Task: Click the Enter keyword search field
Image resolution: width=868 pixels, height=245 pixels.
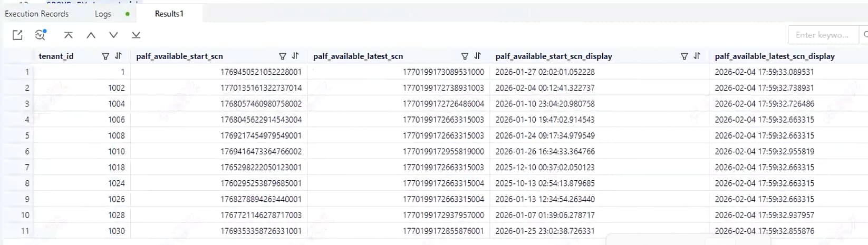Action: tap(822, 35)
